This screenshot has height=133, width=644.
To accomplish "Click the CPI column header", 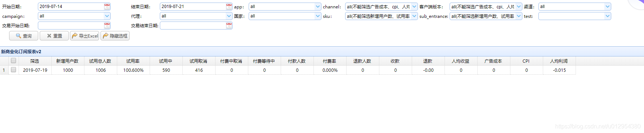I will [x=526, y=61].
